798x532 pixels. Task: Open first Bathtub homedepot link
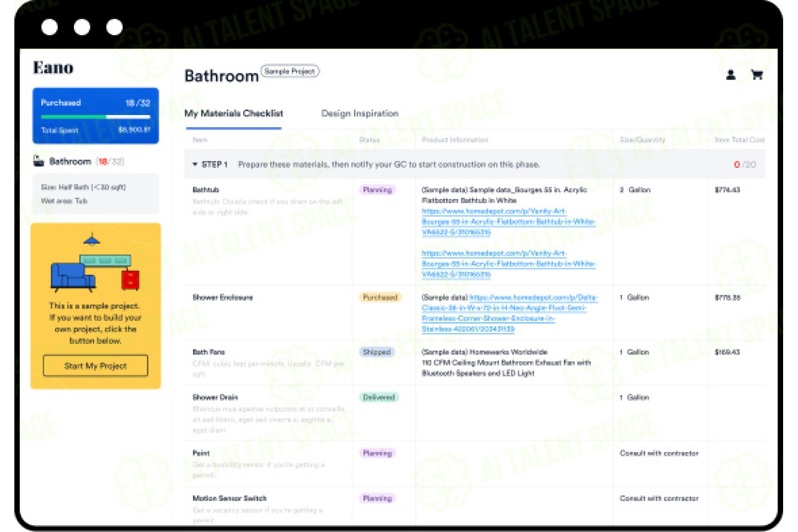508,221
